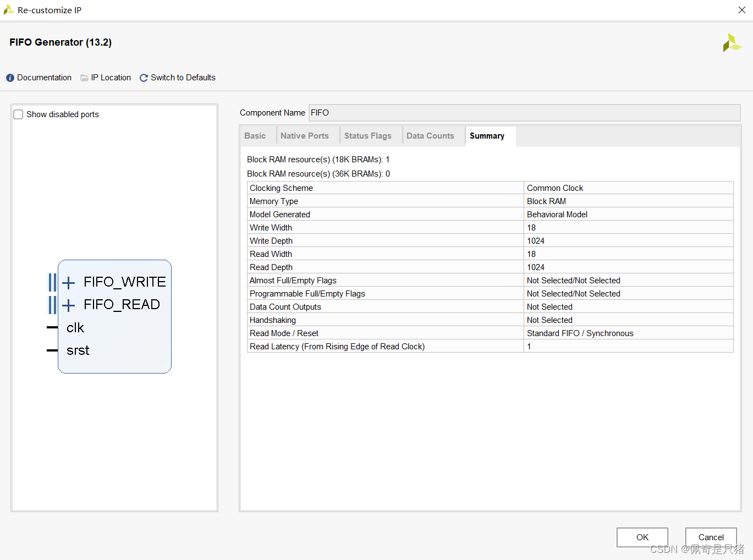Select the Summary tab
Screen dimensions: 753x560
(x=487, y=136)
